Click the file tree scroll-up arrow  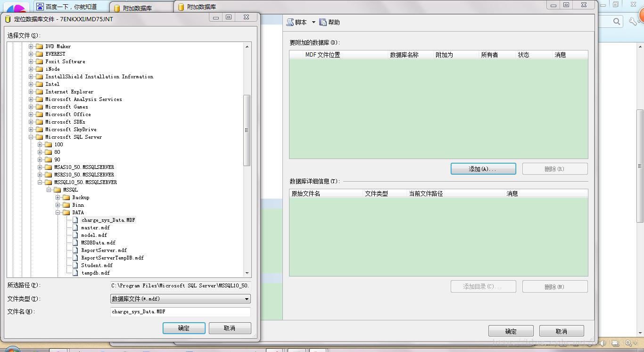point(247,46)
